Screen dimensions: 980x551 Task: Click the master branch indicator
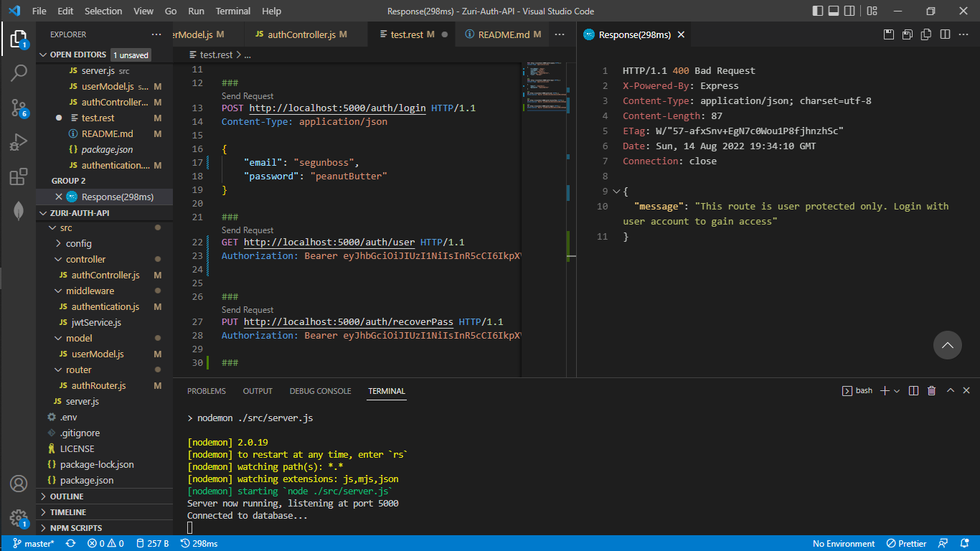pos(33,543)
